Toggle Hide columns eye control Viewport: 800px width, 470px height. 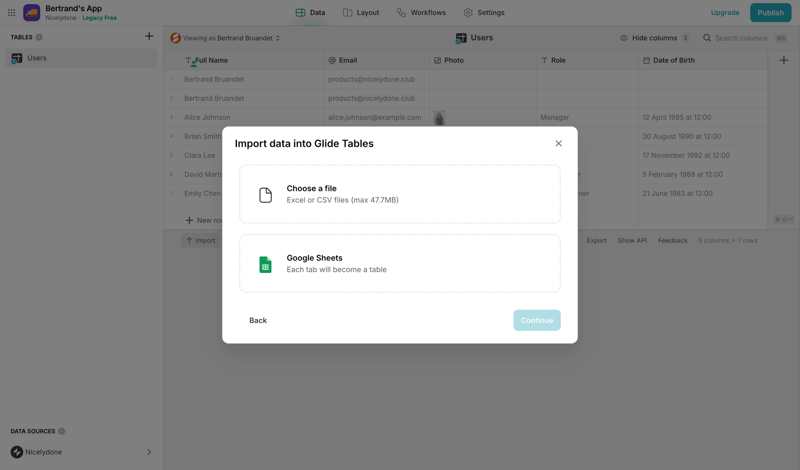pos(654,38)
